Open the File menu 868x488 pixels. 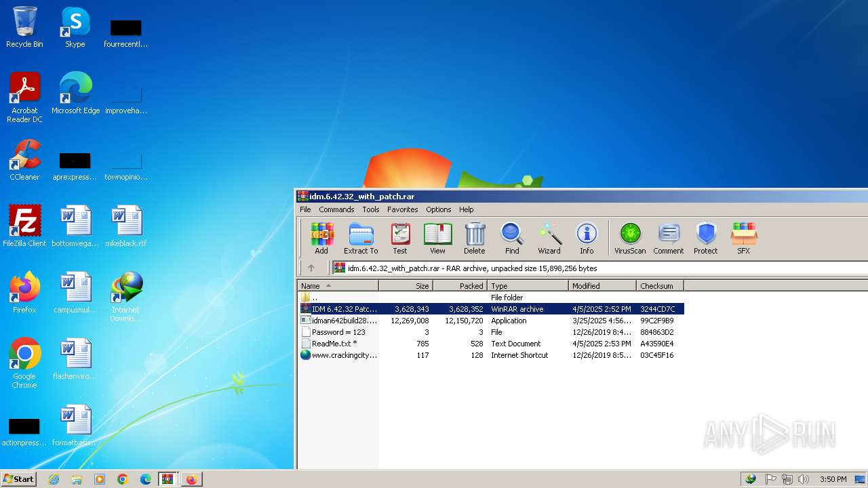click(305, 209)
